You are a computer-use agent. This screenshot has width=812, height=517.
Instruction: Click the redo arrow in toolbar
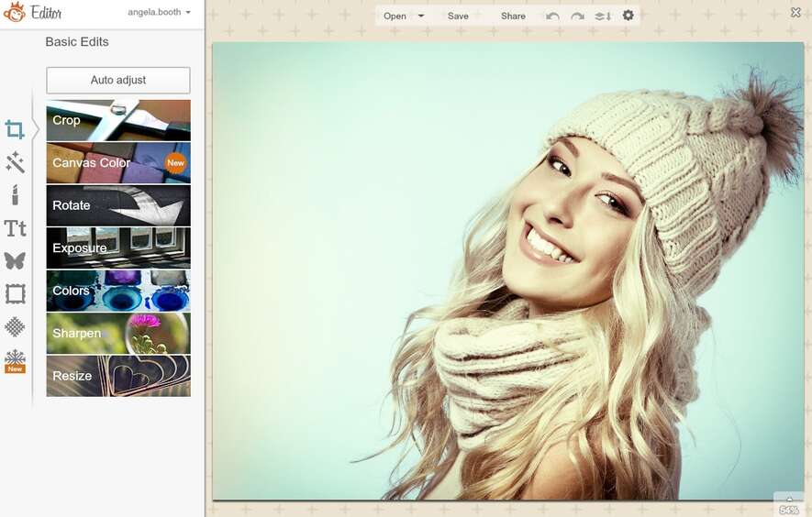(x=577, y=16)
